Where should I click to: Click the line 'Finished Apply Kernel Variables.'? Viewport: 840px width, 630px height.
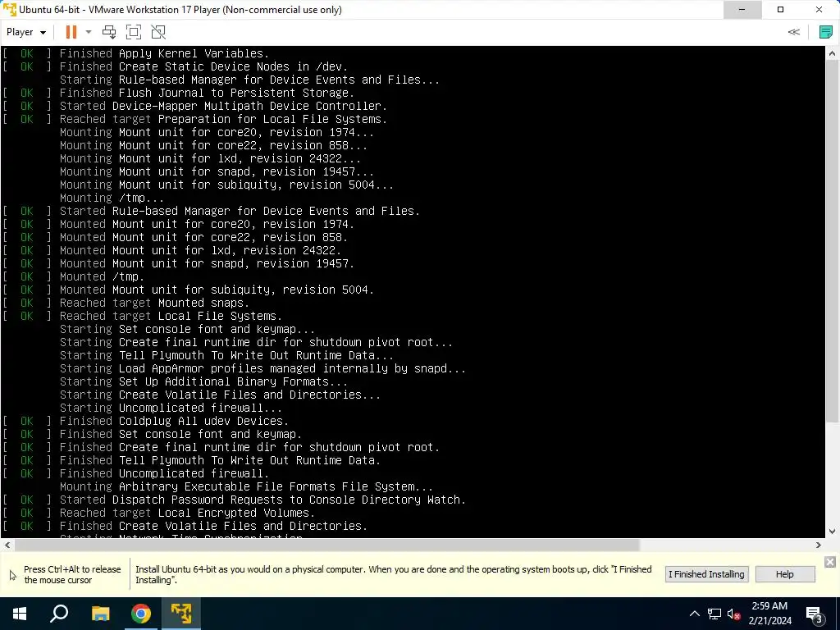(164, 53)
